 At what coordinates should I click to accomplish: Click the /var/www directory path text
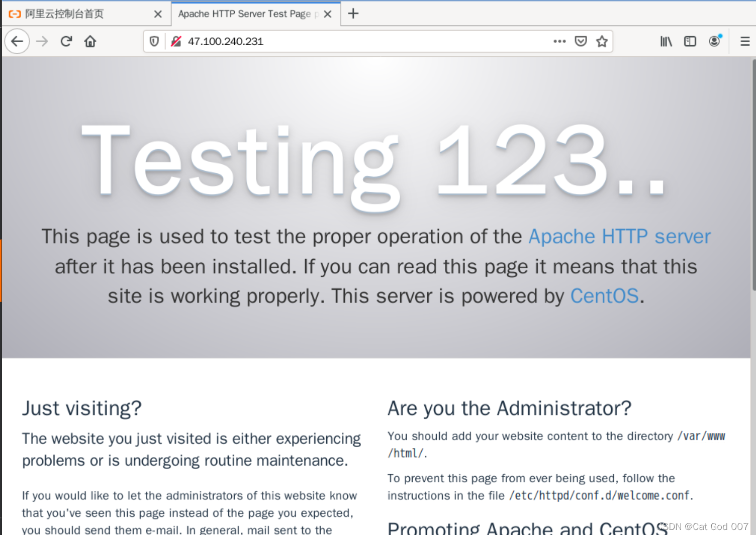click(701, 437)
